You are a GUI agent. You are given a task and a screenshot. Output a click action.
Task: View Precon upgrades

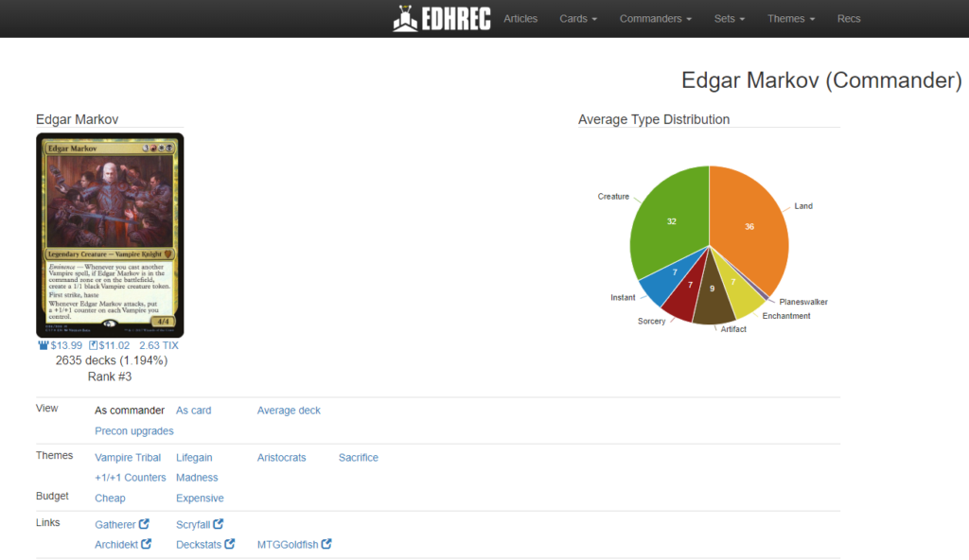point(134,430)
